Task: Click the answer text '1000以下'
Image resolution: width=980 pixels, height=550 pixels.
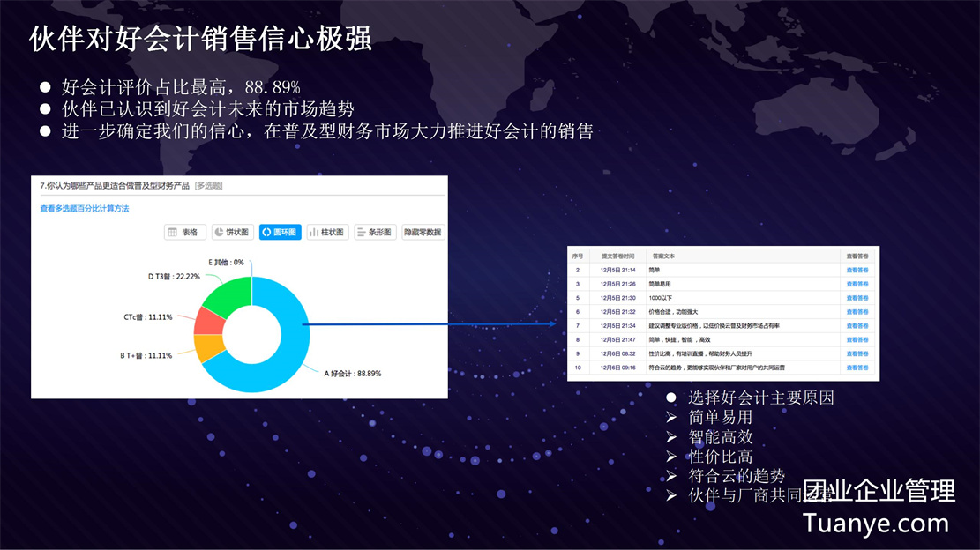Action: (660, 298)
